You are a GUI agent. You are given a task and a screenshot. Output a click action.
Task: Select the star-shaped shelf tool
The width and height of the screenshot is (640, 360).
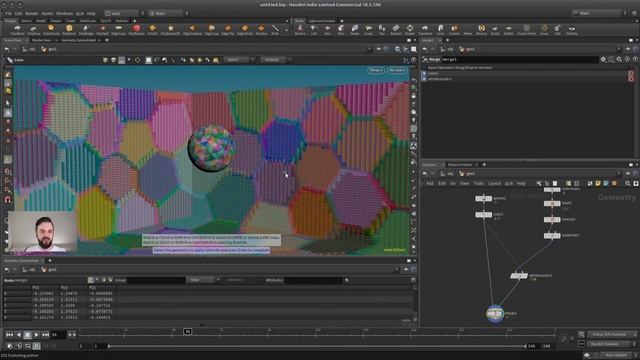pos(171,29)
